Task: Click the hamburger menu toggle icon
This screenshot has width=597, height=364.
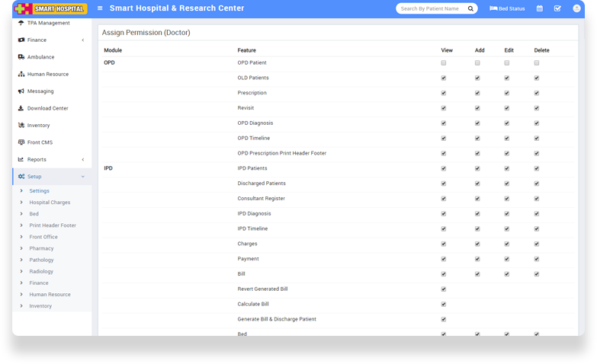Action: pyautogui.click(x=100, y=8)
